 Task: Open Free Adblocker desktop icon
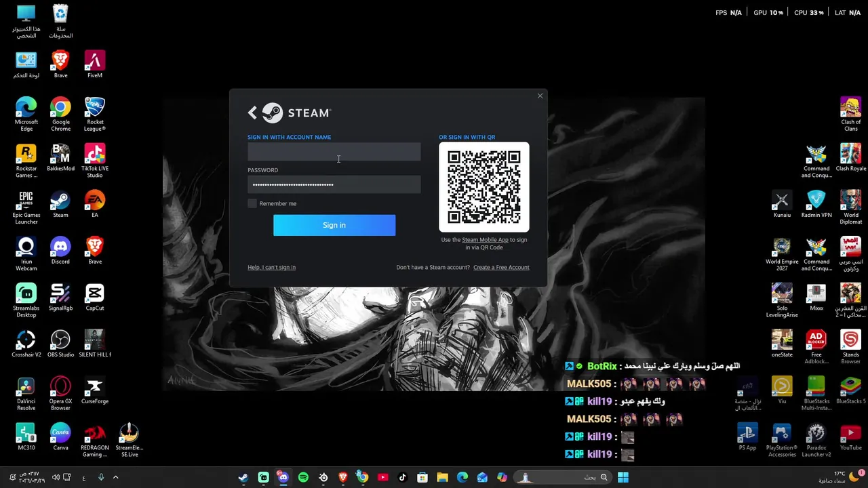(x=816, y=347)
